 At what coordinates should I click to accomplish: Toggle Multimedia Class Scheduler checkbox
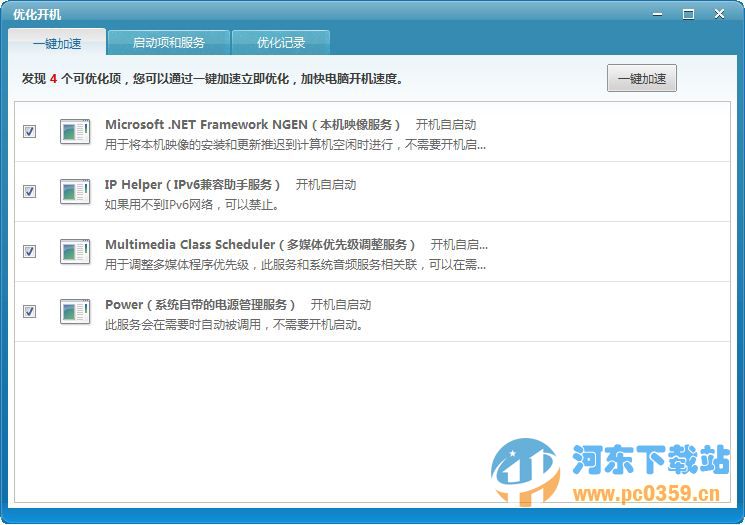[x=29, y=251]
